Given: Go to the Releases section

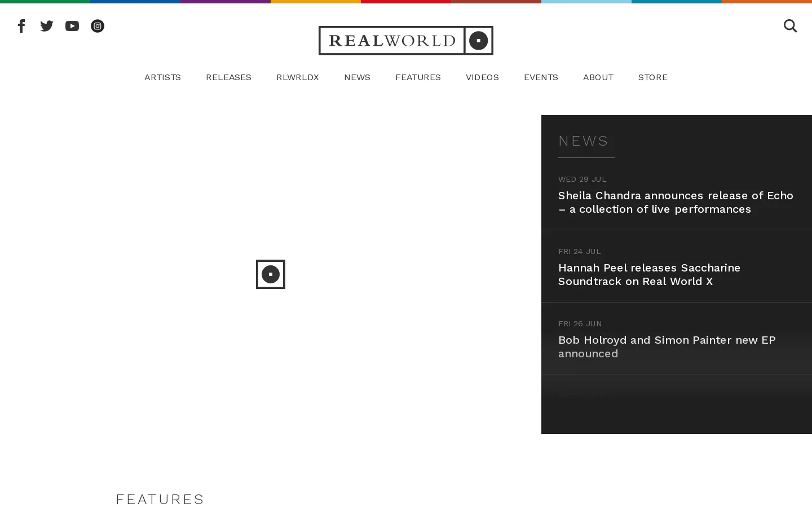Looking at the screenshot, I should (228, 77).
